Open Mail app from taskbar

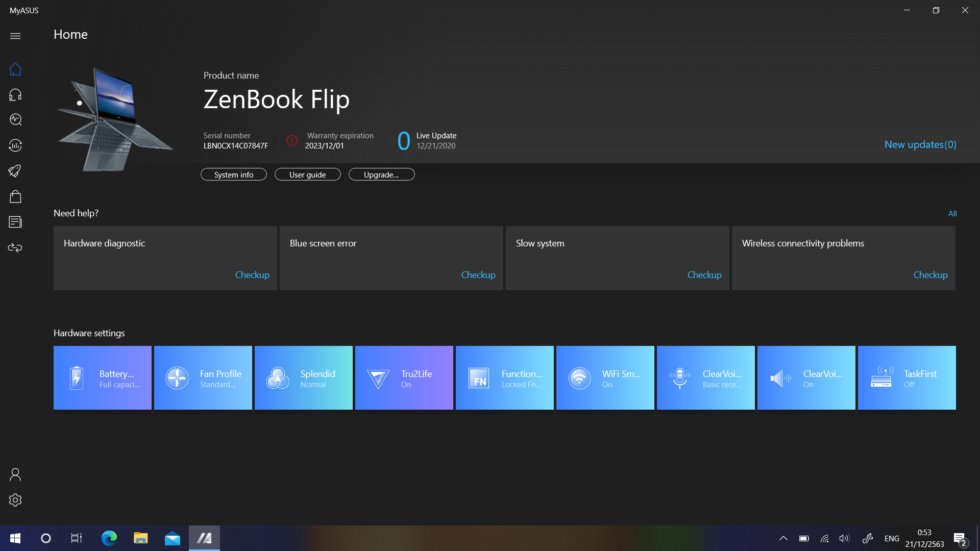pos(173,538)
